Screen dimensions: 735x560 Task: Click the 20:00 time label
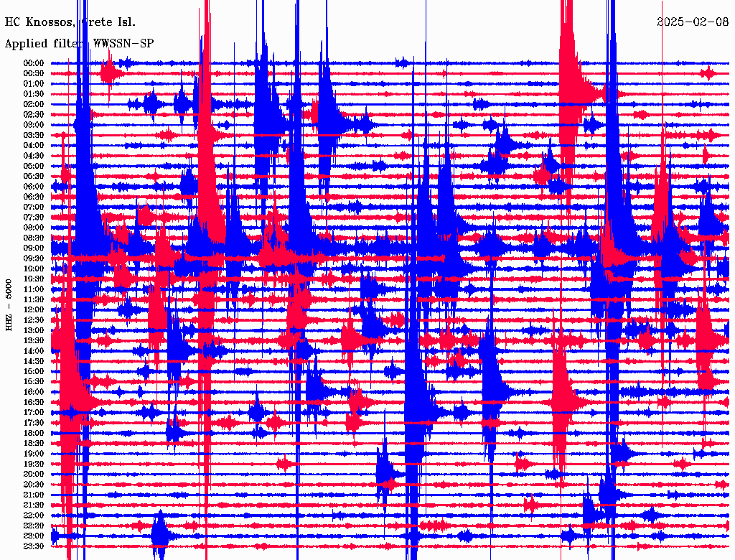click(34, 475)
